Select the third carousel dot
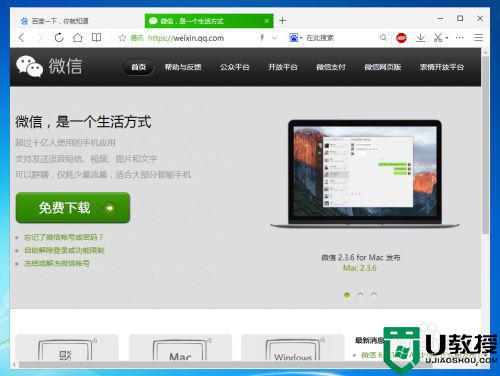This screenshot has width=500, height=376. tap(373, 295)
